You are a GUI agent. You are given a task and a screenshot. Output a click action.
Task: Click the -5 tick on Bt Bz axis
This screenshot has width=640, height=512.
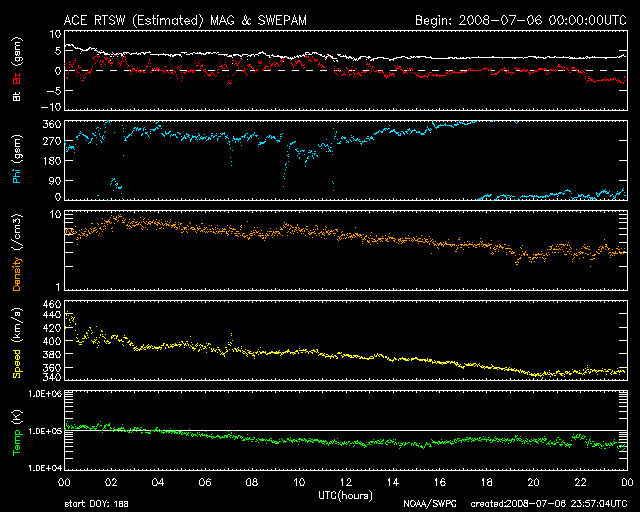click(54, 90)
